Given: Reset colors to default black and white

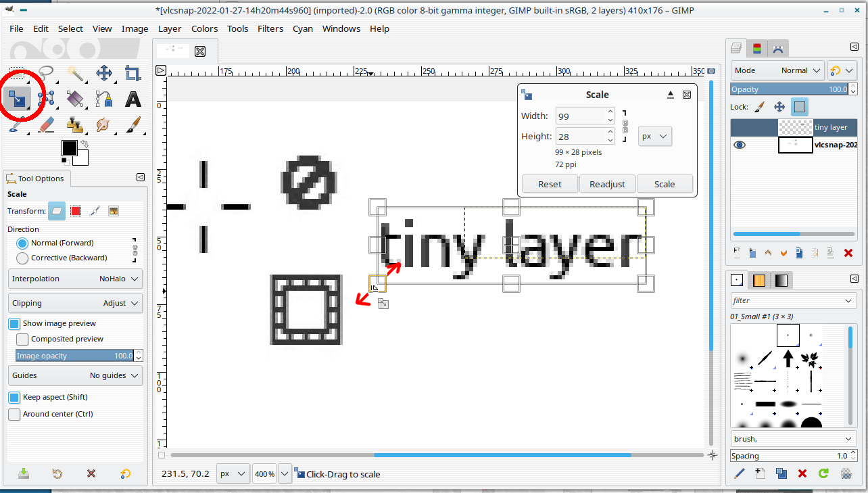Looking at the screenshot, I should pos(65,161).
